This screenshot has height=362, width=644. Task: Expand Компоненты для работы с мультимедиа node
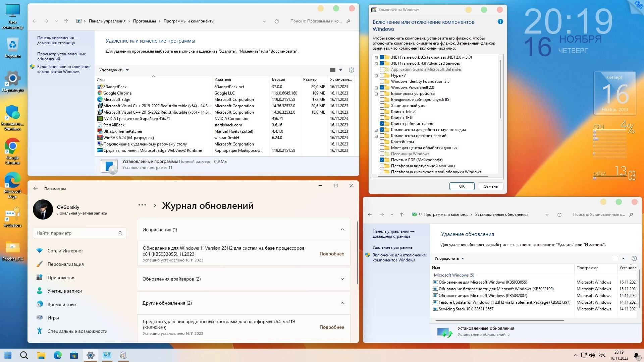click(376, 130)
